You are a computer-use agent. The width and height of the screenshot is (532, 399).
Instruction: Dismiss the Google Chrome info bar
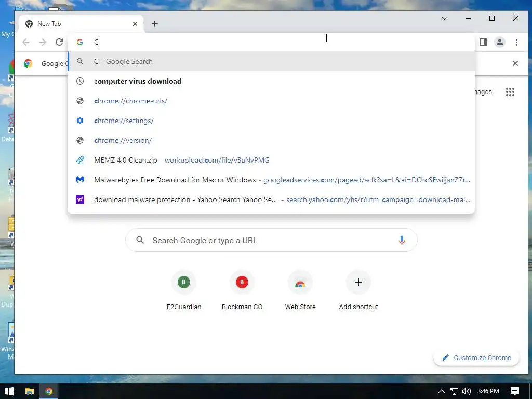pos(515,63)
